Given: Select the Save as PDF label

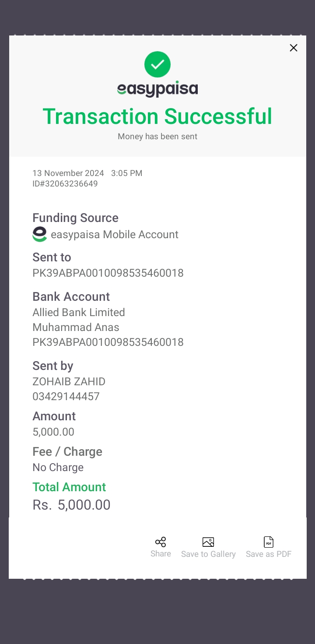Looking at the screenshot, I should (x=269, y=554).
